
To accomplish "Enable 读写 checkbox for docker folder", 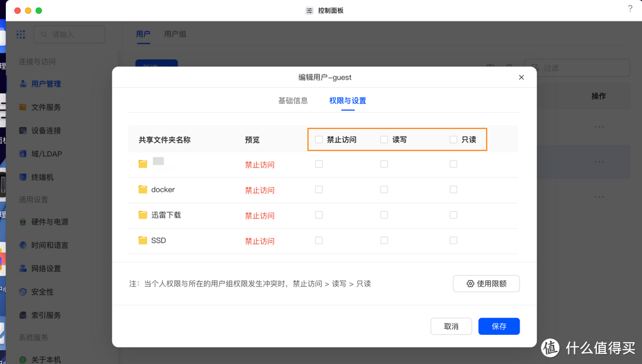I will coord(384,189).
